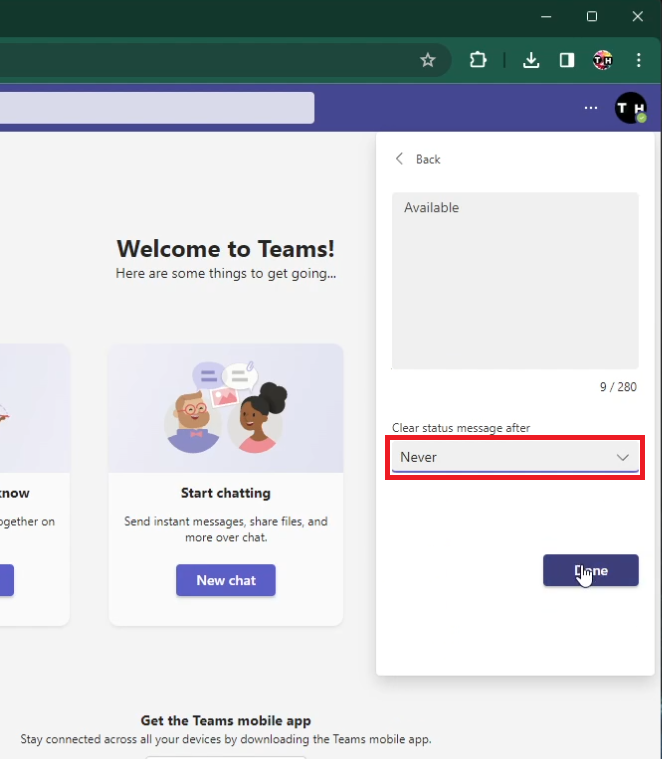The image size is (662, 759).
Task: Toggle the browser side panel icon
Action: pos(567,60)
